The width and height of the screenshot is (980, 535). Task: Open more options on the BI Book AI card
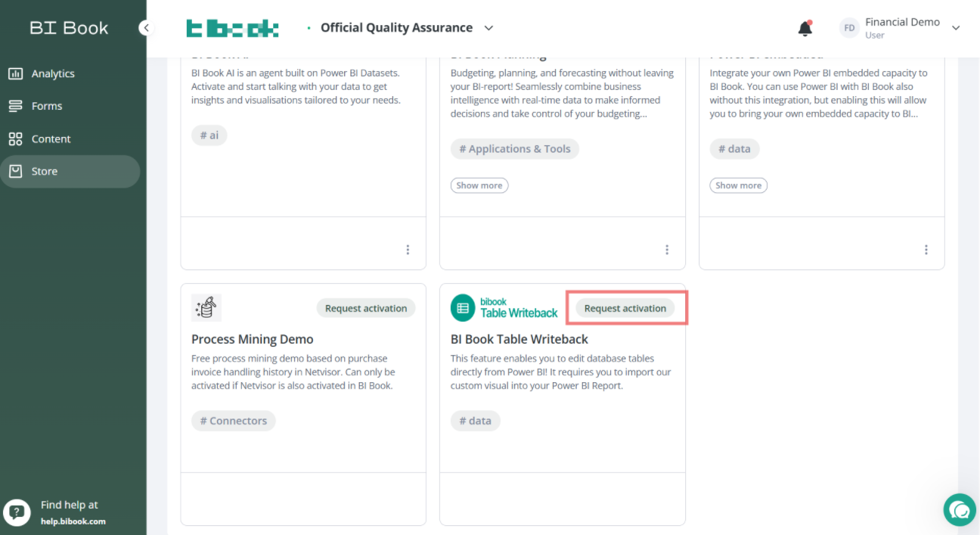pyautogui.click(x=408, y=250)
